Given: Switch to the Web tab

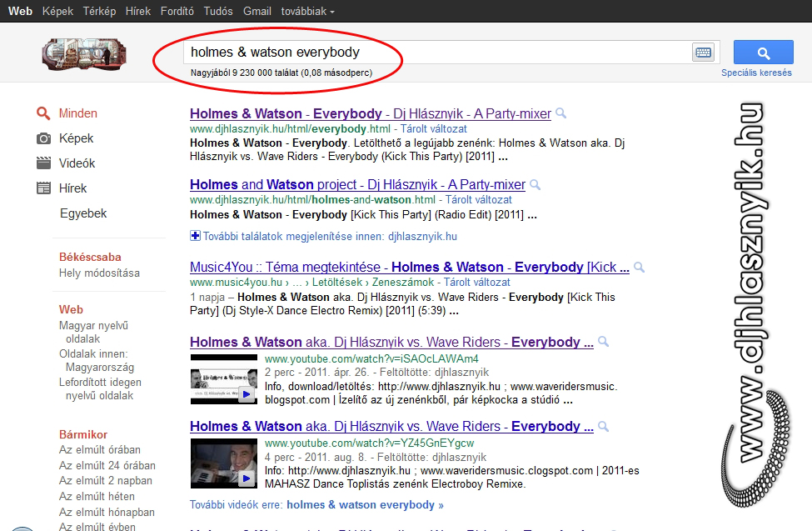Looking at the screenshot, I should coord(20,11).
